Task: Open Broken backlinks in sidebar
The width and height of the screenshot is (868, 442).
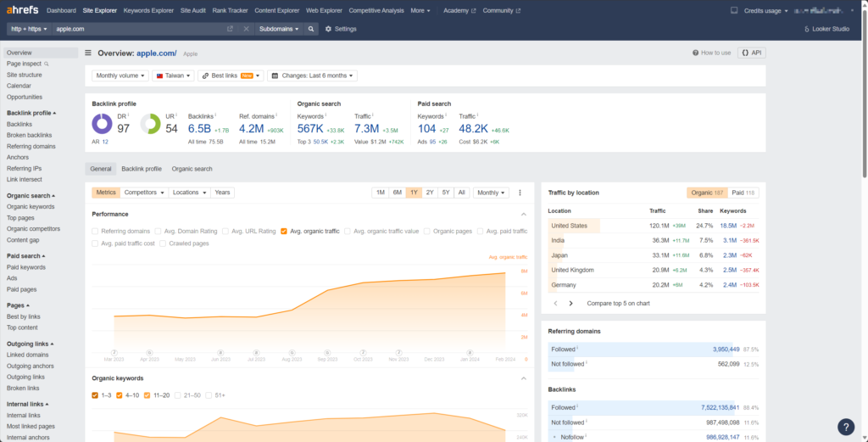Action: (x=30, y=135)
